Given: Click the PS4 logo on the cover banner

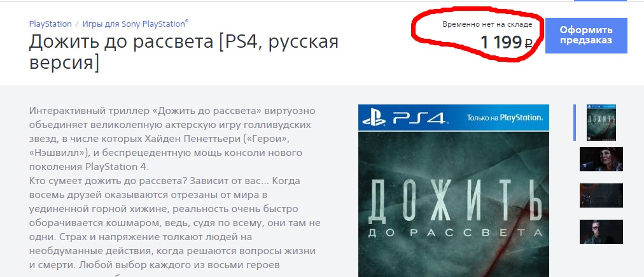Looking at the screenshot, I should (x=419, y=118).
